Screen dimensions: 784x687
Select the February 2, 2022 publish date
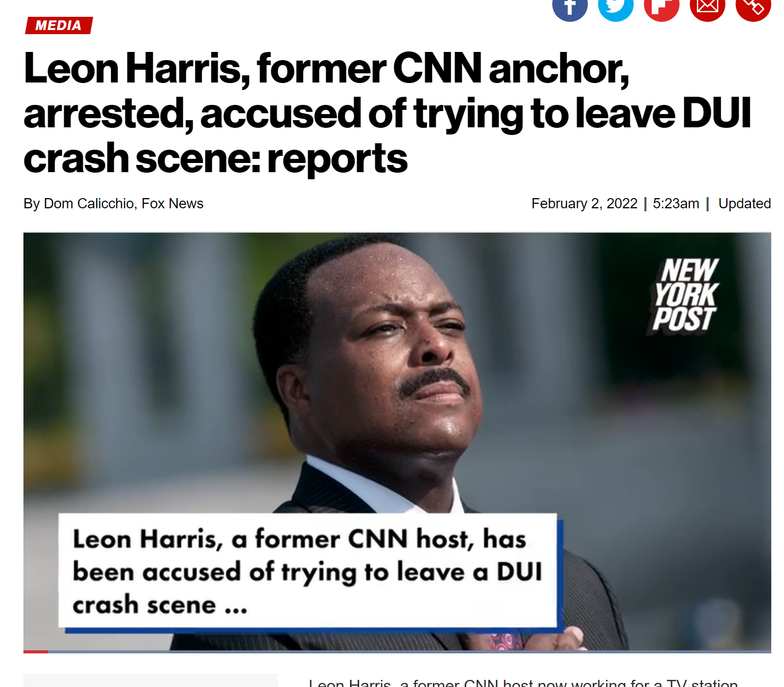pos(584,204)
